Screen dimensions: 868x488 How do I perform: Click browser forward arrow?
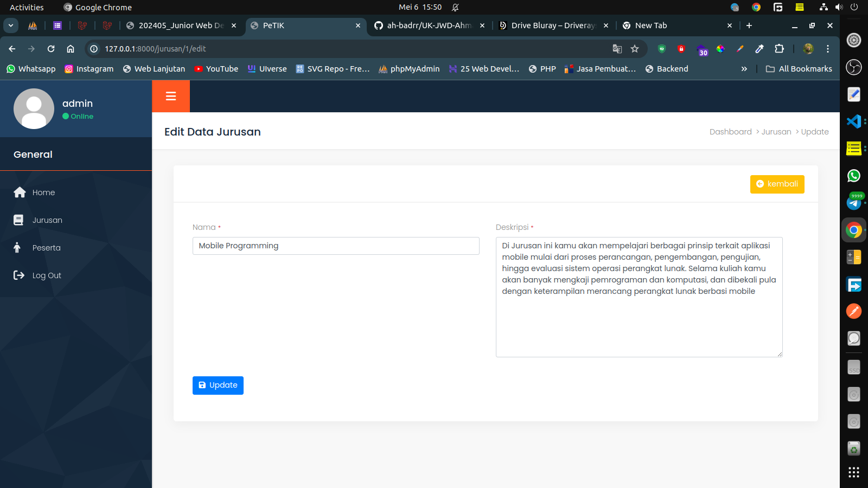[x=31, y=49]
